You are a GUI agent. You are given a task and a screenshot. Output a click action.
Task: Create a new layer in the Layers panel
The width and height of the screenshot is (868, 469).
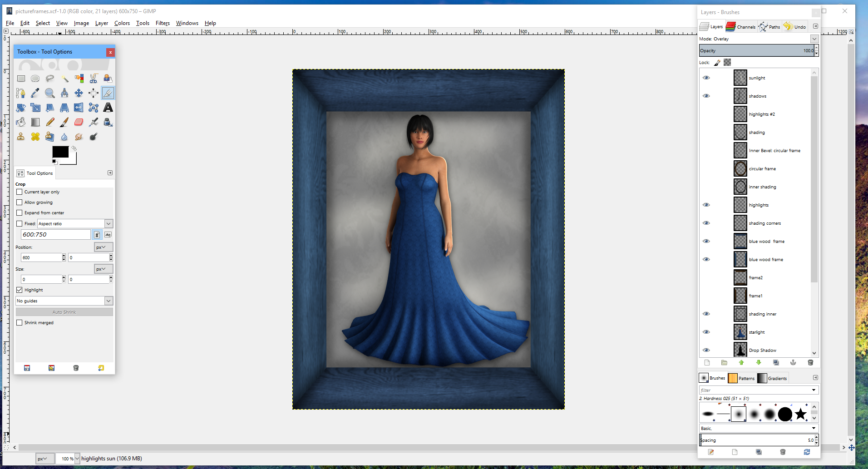click(707, 363)
